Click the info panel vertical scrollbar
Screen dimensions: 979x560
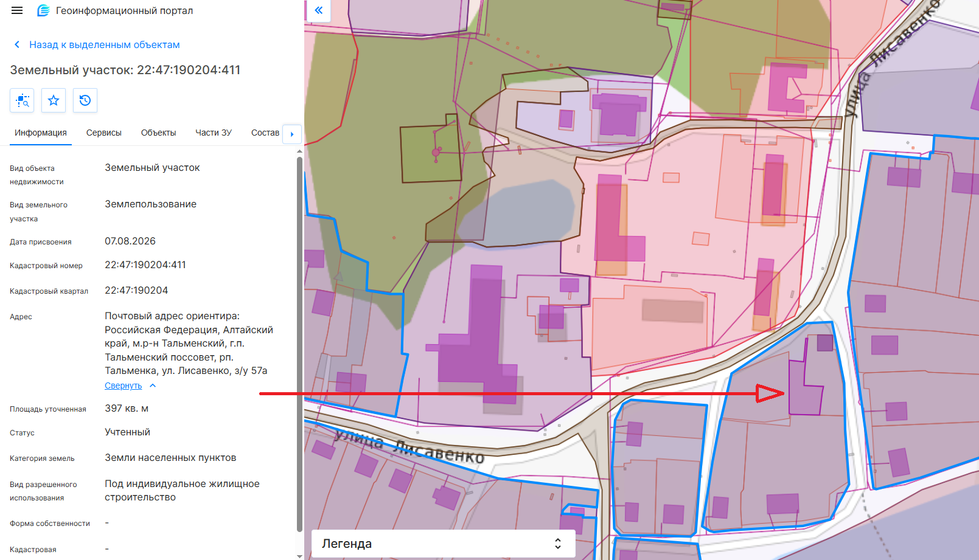click(x=299, y=344)
